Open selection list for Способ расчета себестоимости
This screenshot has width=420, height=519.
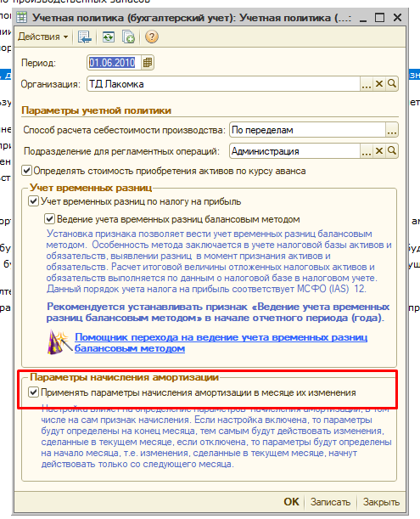pyautogui.click(x=392, y=130)
